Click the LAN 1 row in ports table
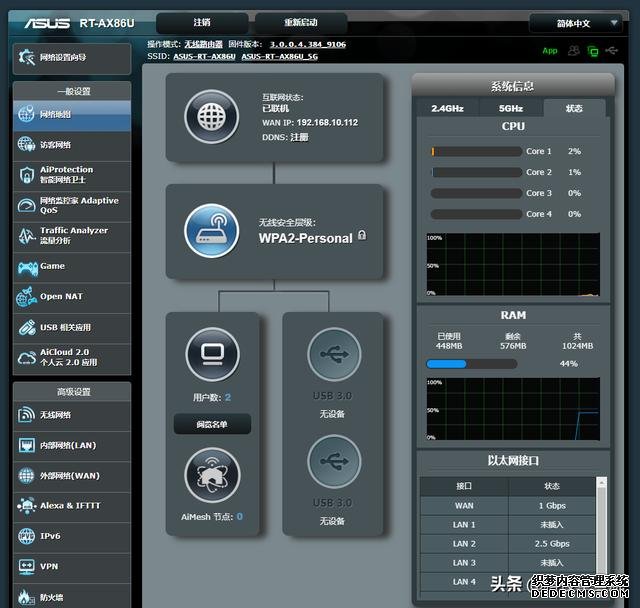This screenshot has width=640, height=608. pos(508,525)
